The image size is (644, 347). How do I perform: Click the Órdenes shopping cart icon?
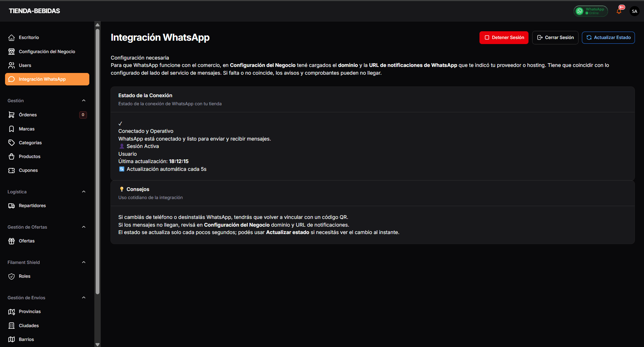pyautogui.click(x=12, y=115)
